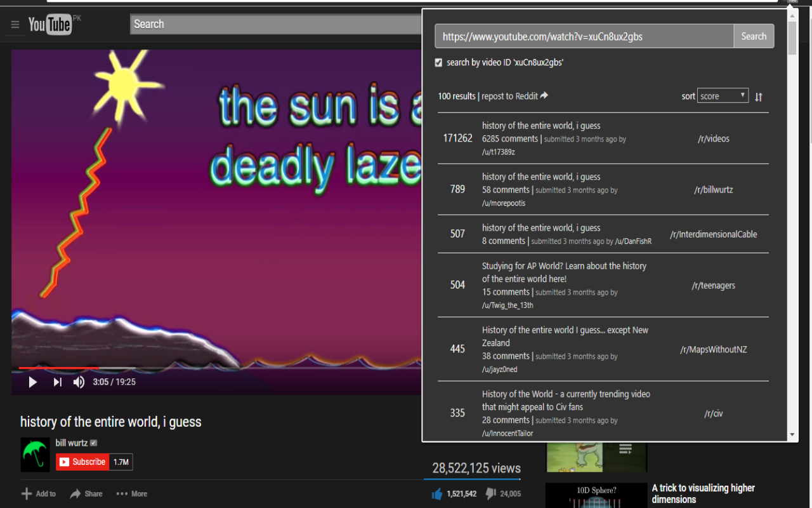Open the More actions menu
The image size is (812, 508).
(x=132, y=493)
